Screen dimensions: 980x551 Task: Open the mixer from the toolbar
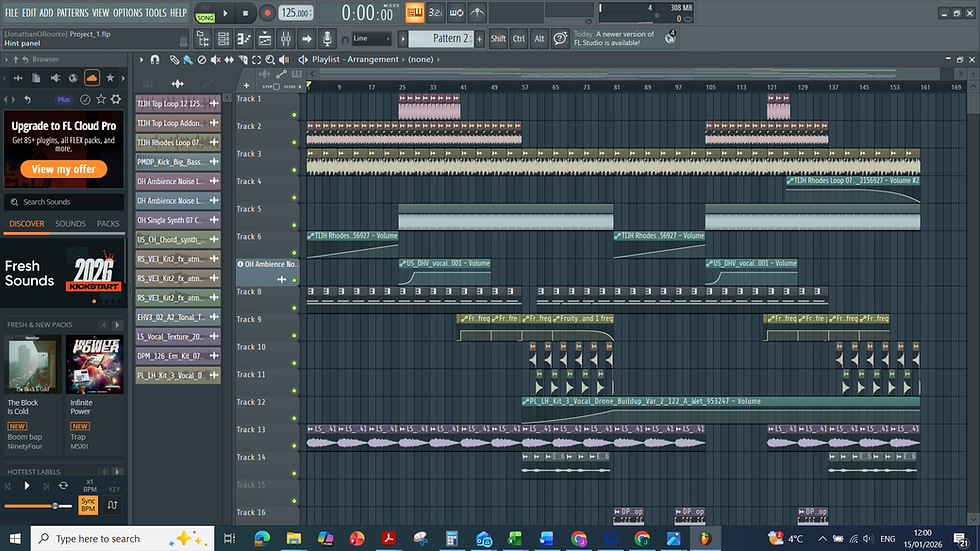click(x=286, y=38)
